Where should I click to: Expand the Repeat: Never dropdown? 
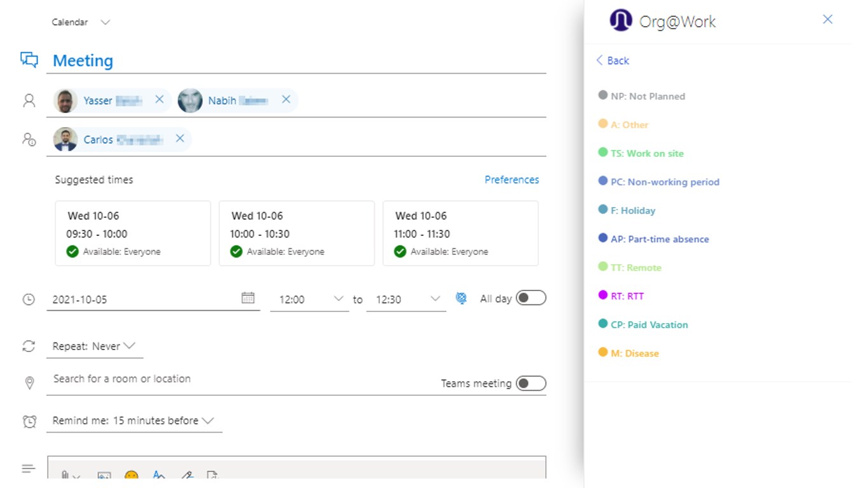(x=94, y=346)
